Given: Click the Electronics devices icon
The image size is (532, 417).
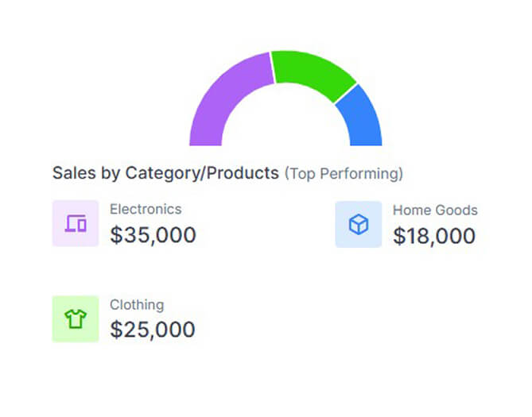Looking at the screenshot, I should click(x=76, y=223).
